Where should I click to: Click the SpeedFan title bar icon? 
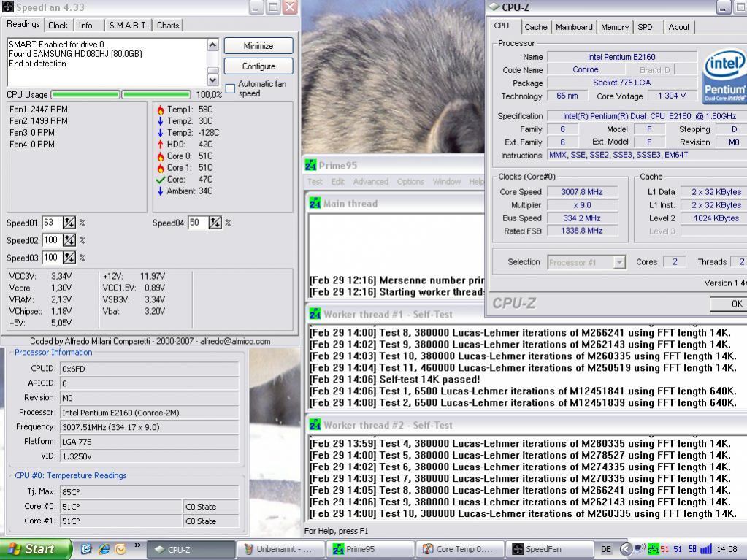point(7,7)
